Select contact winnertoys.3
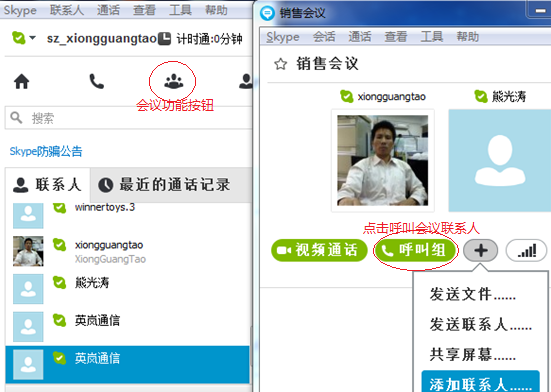 point(128,215)
